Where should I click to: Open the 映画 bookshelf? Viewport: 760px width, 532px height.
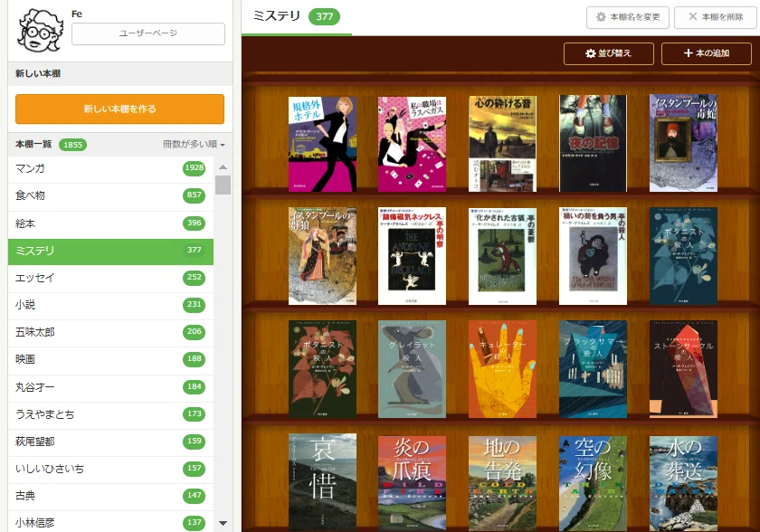click(x=110, y=359)
